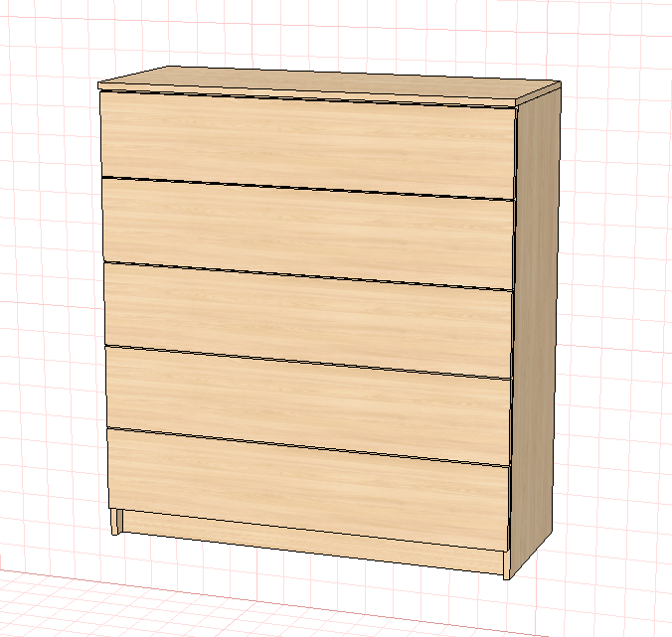Select the top drawer front of the dresser

click(x=308, y=145)
